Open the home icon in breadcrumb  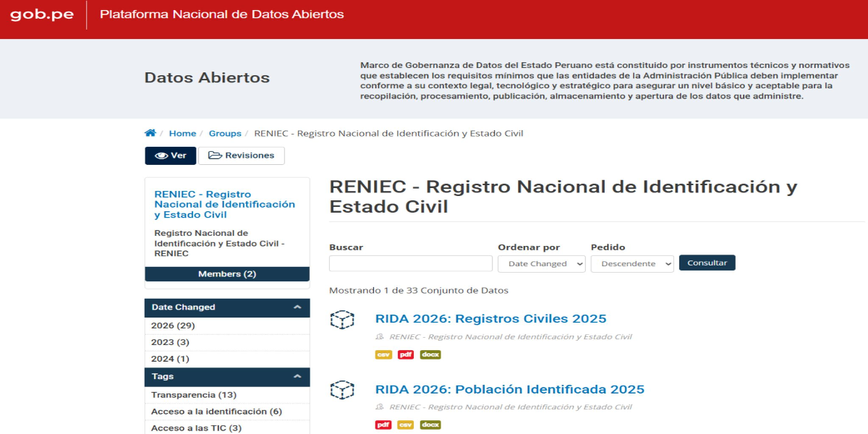[150, 133]
